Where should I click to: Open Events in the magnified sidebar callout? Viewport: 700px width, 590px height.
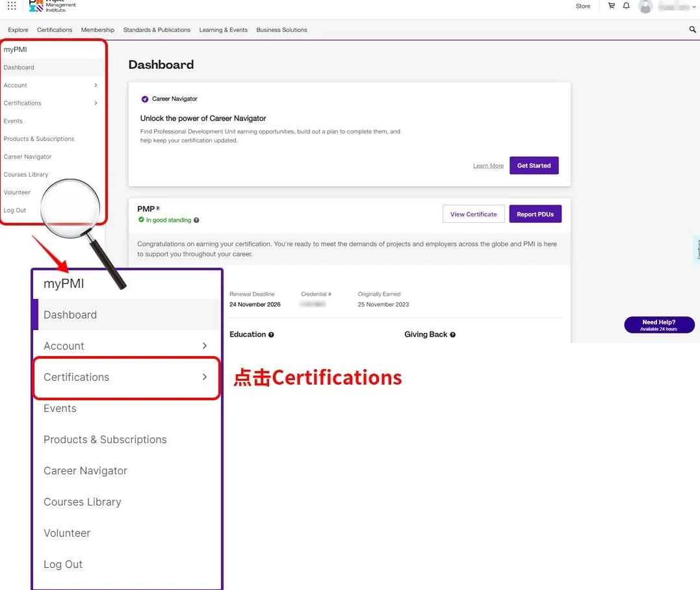point(60,408)
